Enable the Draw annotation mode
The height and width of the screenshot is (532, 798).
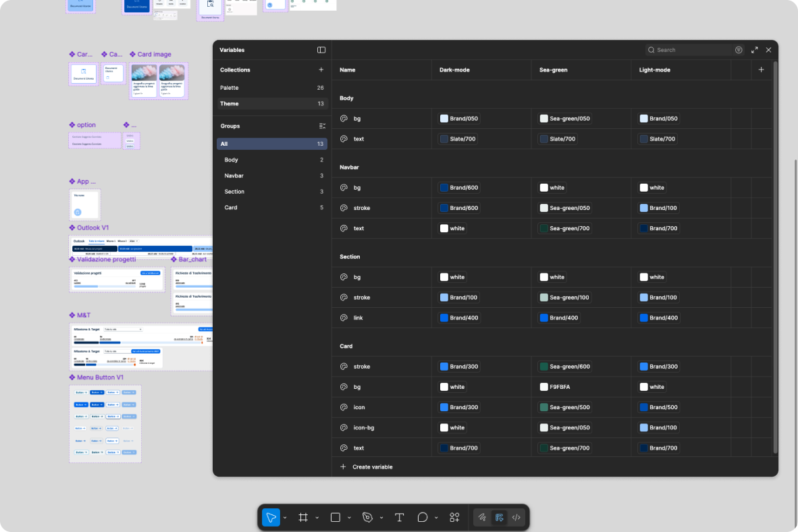(482, 517)
